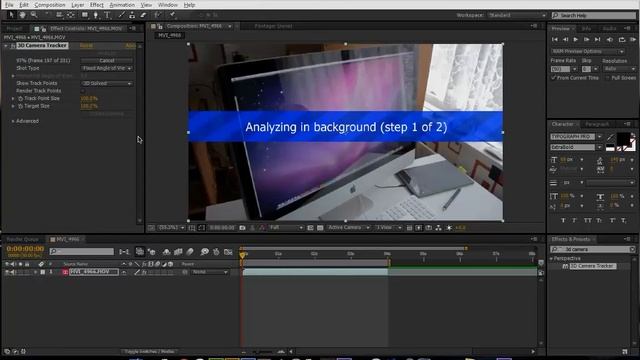Reset the 3D Camera Tracker effect
Image resolution: width=640 pixels, height=360 pixels.
[x=86, y=46]
